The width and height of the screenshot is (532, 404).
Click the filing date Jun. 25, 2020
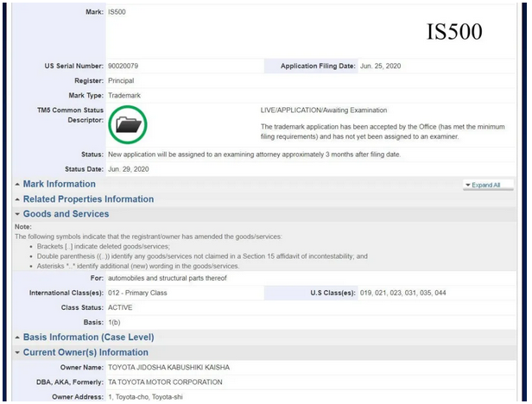pyautogui.click(x=380, y=66)
